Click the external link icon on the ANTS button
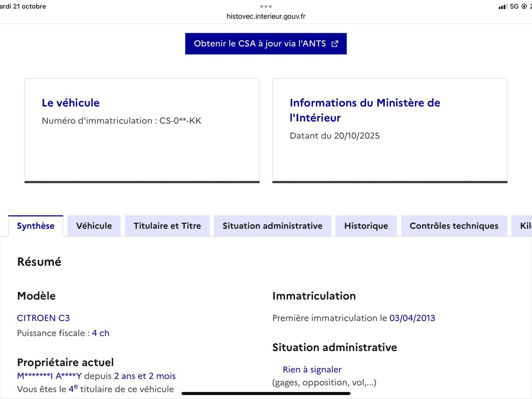 [x=336, y=43]
